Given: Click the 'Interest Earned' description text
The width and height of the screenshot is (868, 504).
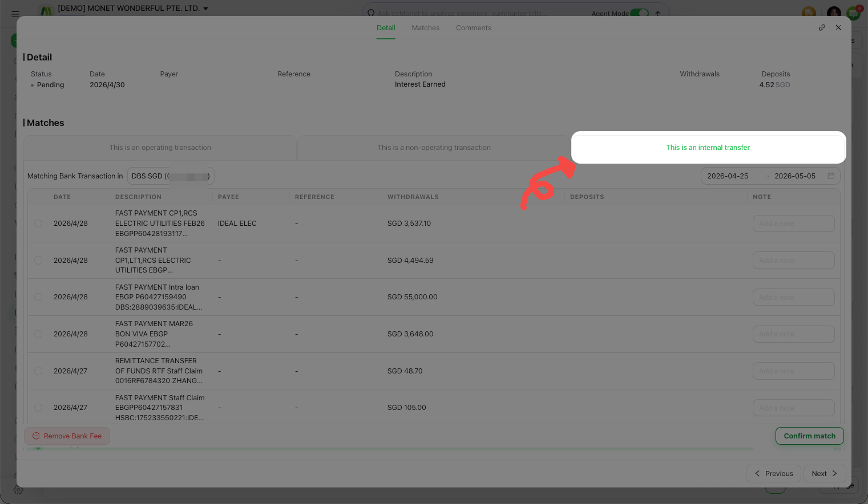Looking at the screenshot, I should point(420,84).
